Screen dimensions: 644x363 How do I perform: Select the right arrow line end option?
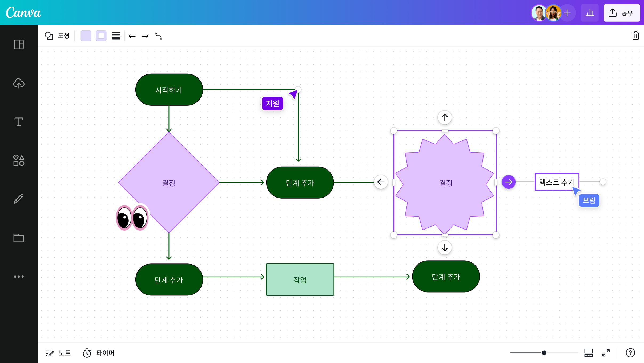tap(145, 36)
